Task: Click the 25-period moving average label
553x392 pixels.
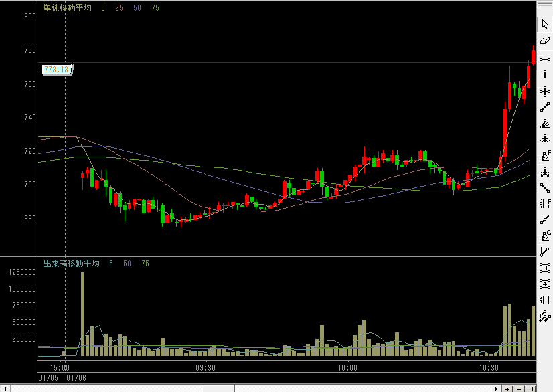Action: 119,8
